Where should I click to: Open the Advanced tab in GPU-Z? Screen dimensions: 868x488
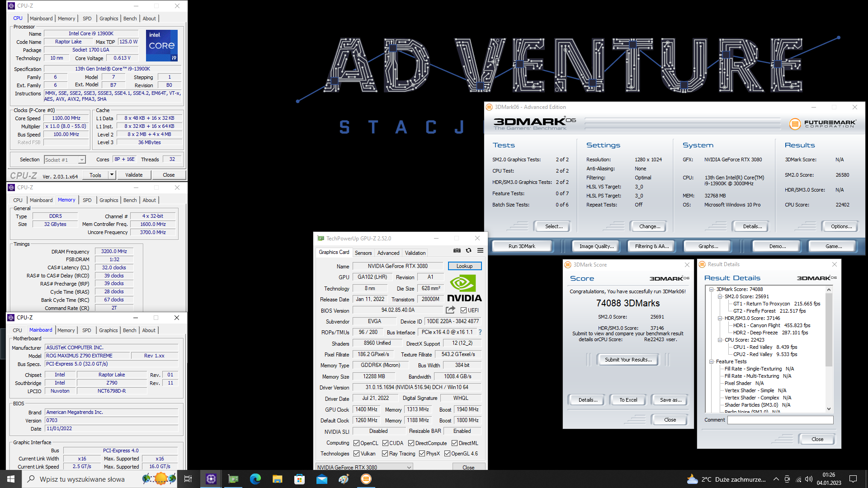point(388,253)
